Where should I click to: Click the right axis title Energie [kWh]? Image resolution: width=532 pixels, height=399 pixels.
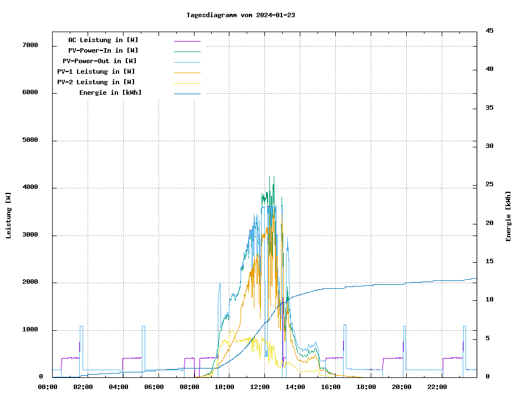tap(508, 216)
